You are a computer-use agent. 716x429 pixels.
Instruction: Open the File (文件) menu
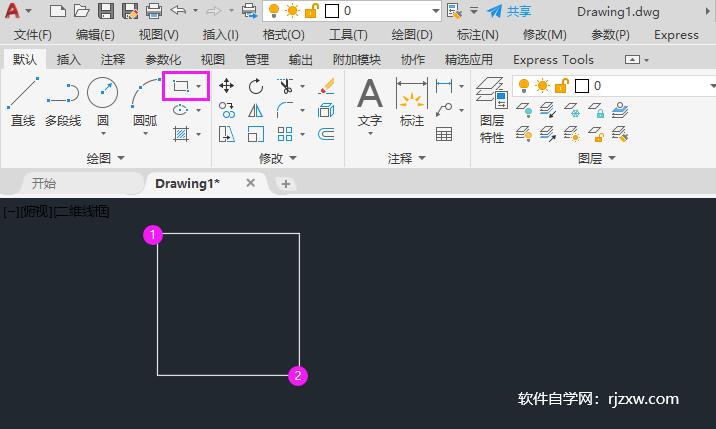[x=32, y=35]
